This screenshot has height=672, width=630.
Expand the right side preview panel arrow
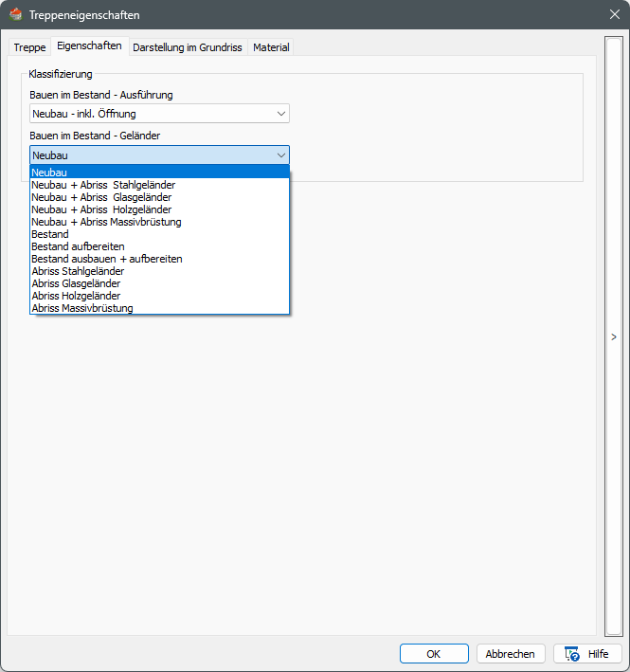(613, 336)
